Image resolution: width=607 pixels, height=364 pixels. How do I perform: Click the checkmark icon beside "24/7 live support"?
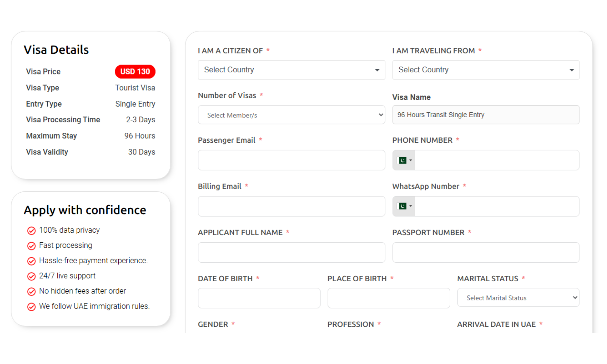coord(31,276)
